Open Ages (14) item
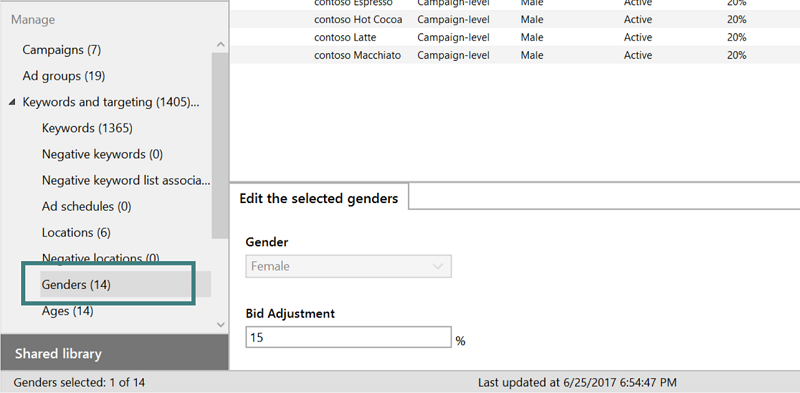This screenshot has height=393, width=800. click(67, 310)
